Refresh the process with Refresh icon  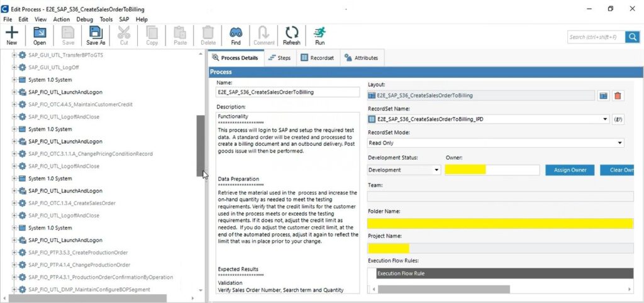click(x=292, y=36)
